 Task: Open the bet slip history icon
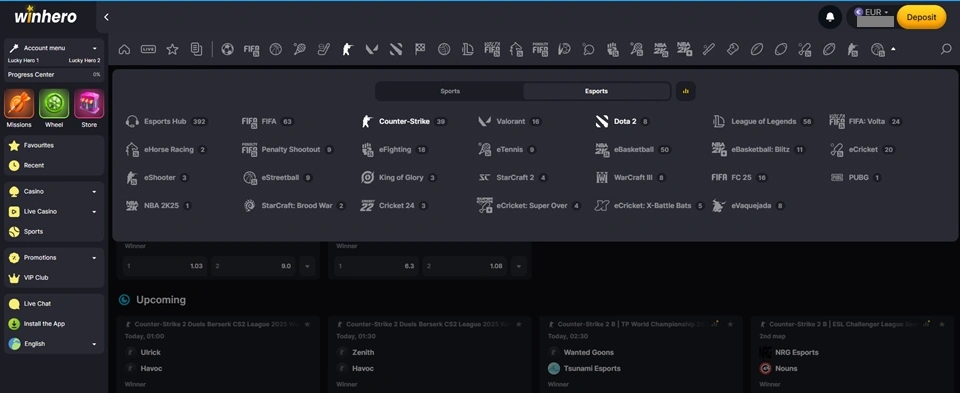click(197, 50)
